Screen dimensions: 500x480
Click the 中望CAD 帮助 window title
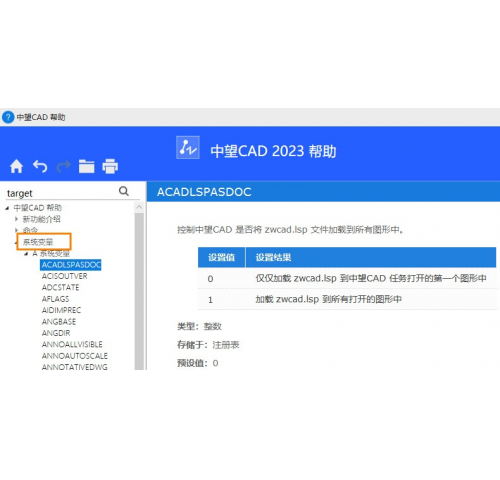point(41,117)
